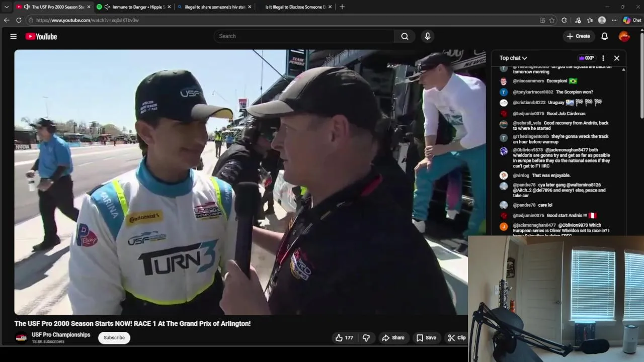Image resolution: width=644 pixels, height=362 pixels.
Task: Open Copilot Chat in the browser
Action: pyautogui.click(x=632, y=20)
